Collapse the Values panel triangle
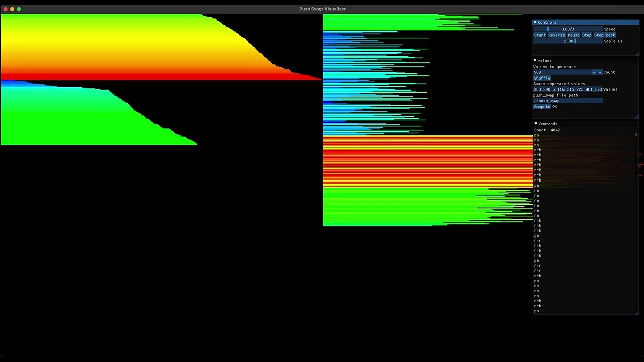 point(535,60)
